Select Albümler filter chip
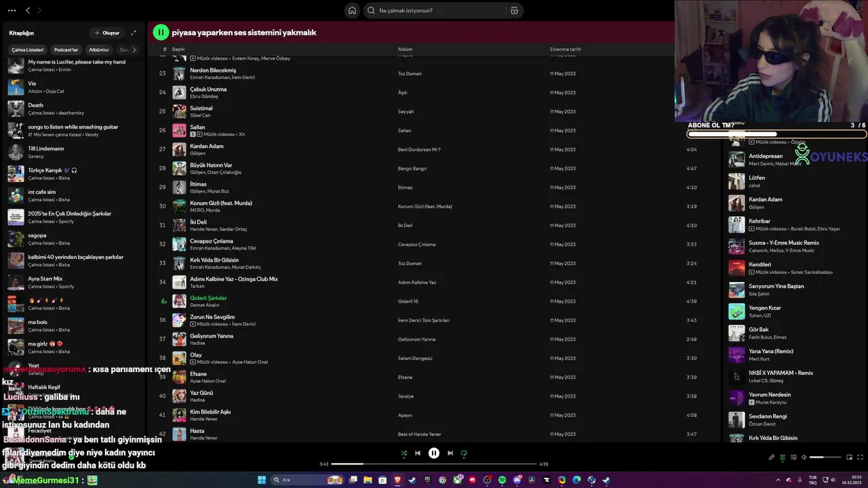 point(99,49)
